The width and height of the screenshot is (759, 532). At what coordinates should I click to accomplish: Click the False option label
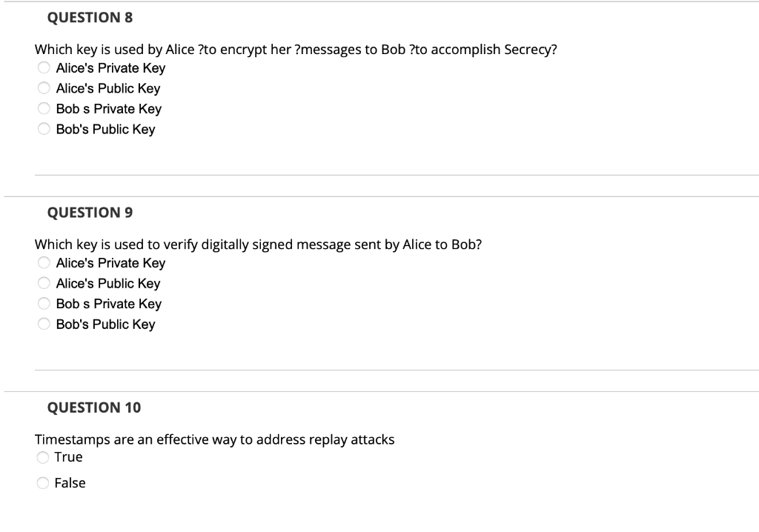point(70,482)
